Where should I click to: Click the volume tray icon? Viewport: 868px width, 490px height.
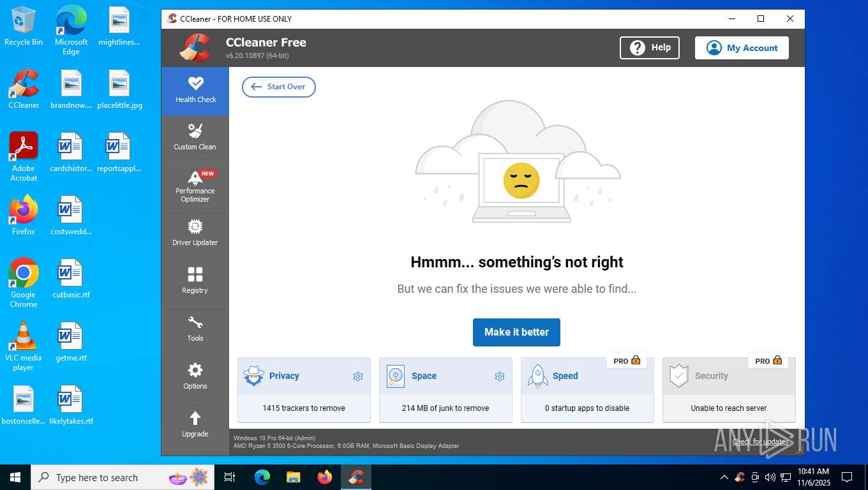pos(770,477)
